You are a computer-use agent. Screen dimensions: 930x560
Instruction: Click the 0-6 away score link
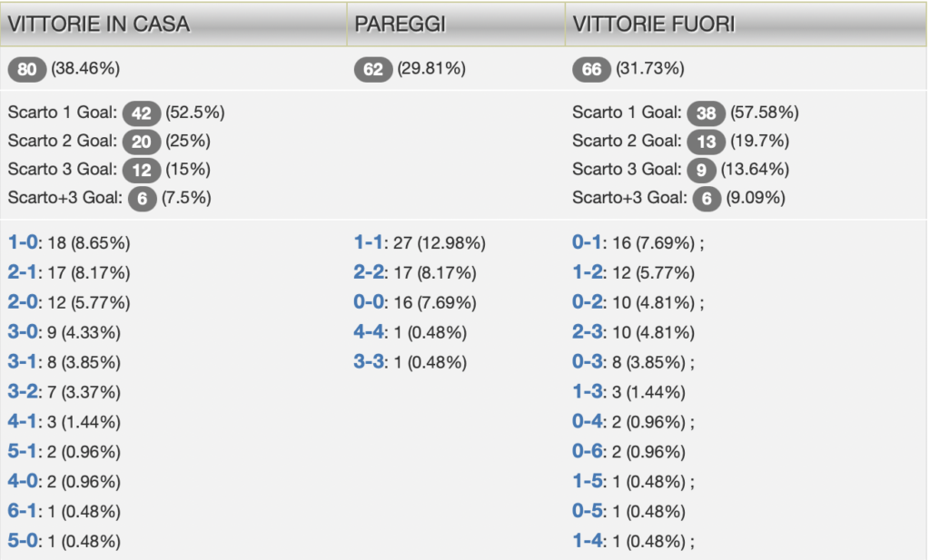(x=587, y=451)
